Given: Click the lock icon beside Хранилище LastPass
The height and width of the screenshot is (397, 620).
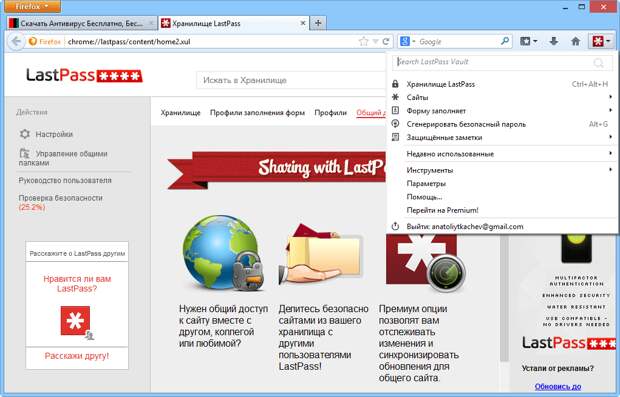Looking at the screenshot, I should 395,84.
